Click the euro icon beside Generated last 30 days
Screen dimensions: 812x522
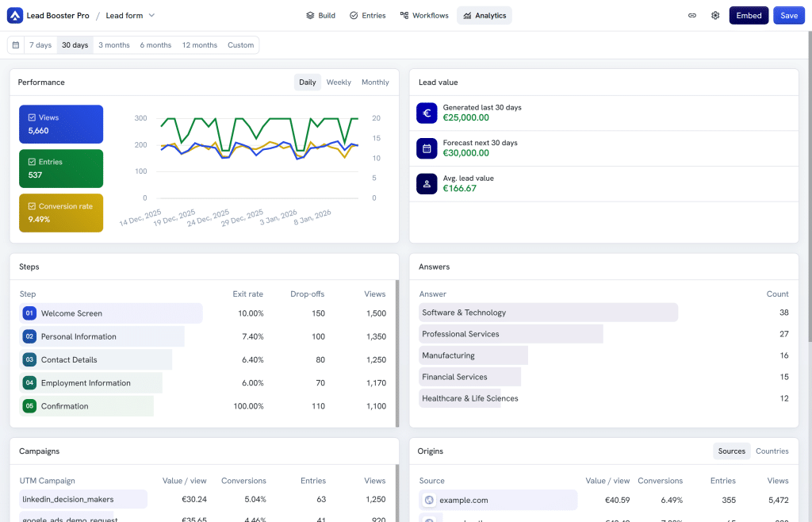[x=427, y=113]
